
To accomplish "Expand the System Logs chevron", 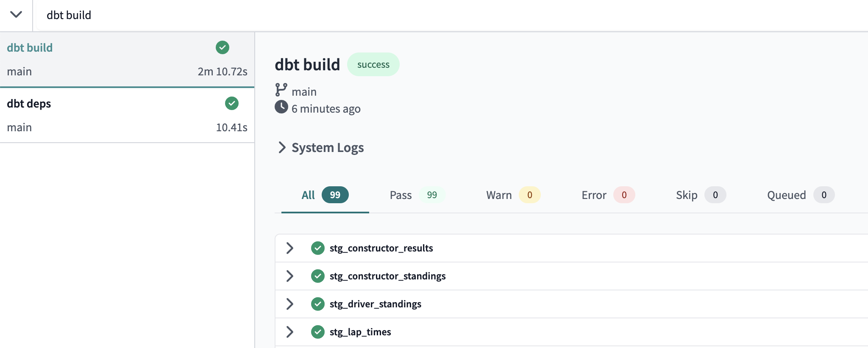I will pos(282,147).
